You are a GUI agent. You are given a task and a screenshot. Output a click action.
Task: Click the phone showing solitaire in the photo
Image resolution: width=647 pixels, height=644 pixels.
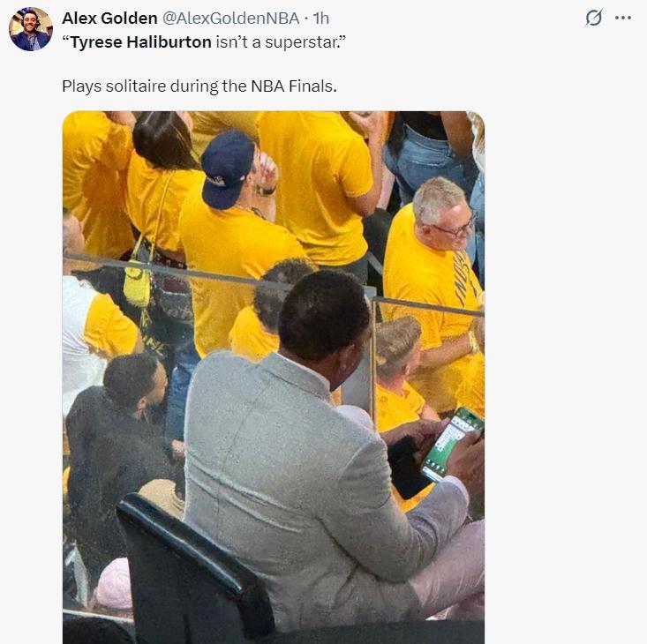pyautogui.click(x=452, y=443)
